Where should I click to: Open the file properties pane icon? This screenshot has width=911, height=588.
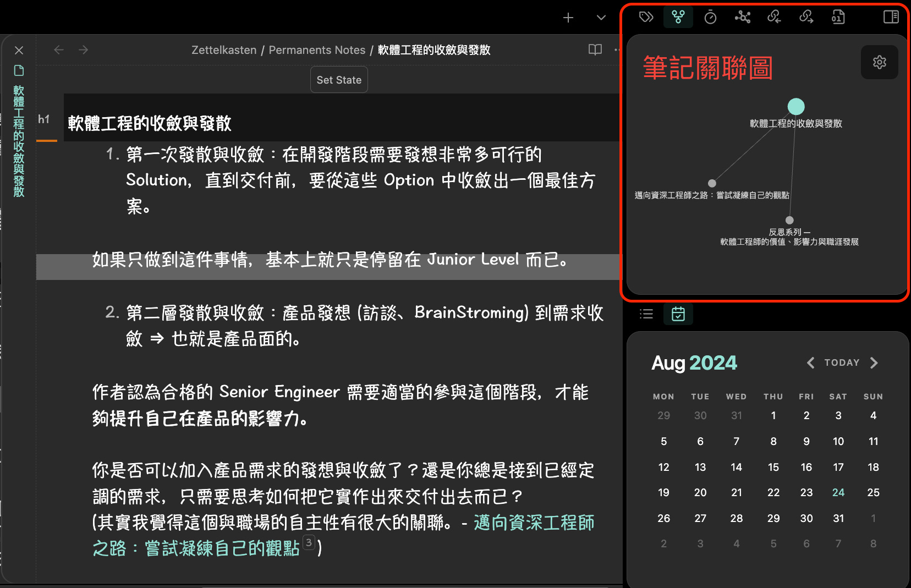point(838,17)
